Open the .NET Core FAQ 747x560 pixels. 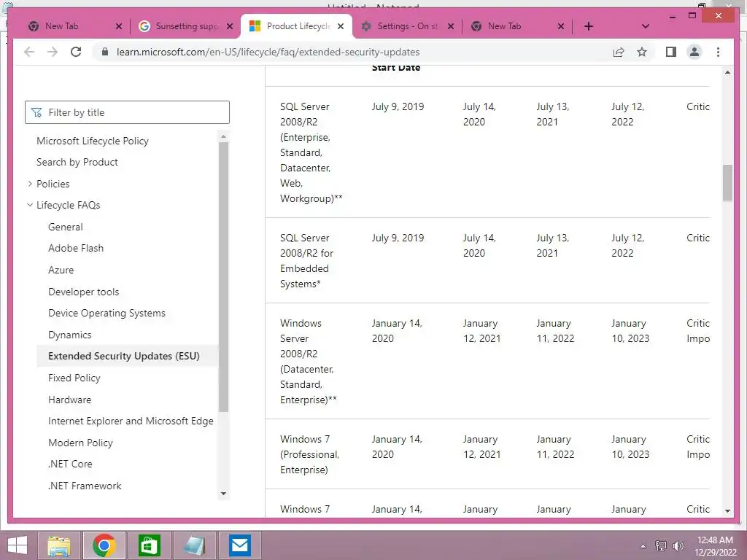pos(70,464)
